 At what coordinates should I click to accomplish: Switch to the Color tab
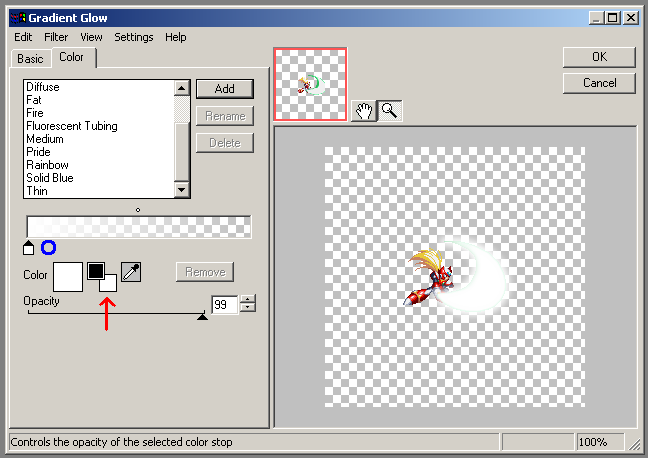[73, 57]
